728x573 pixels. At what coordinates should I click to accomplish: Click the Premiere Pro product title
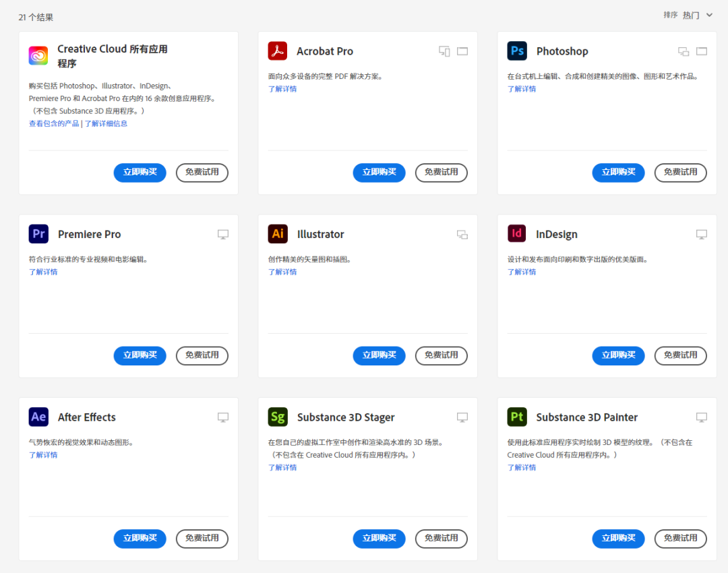pyautogui.click(x=89, y=234)
